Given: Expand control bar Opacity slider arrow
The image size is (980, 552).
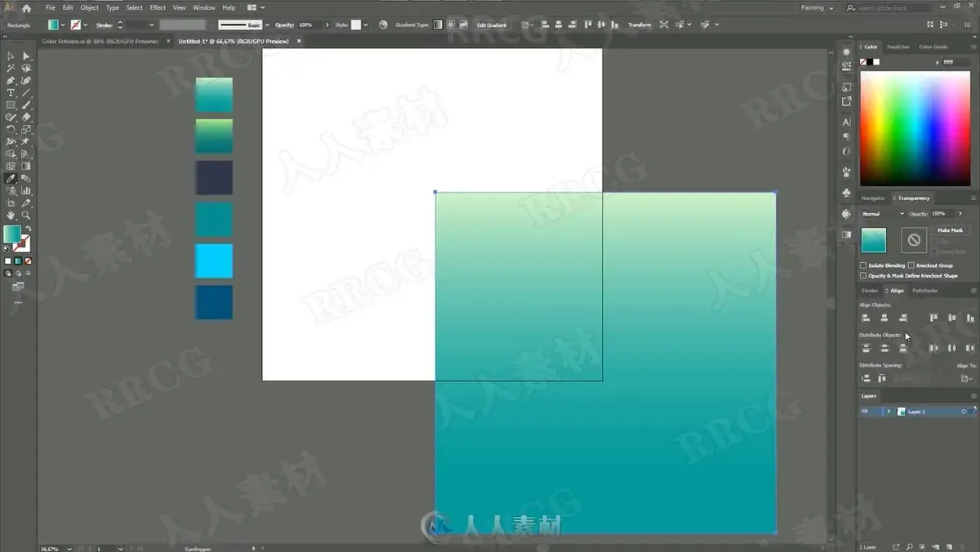Looking at the screenshot, I should tap(327, 25).
